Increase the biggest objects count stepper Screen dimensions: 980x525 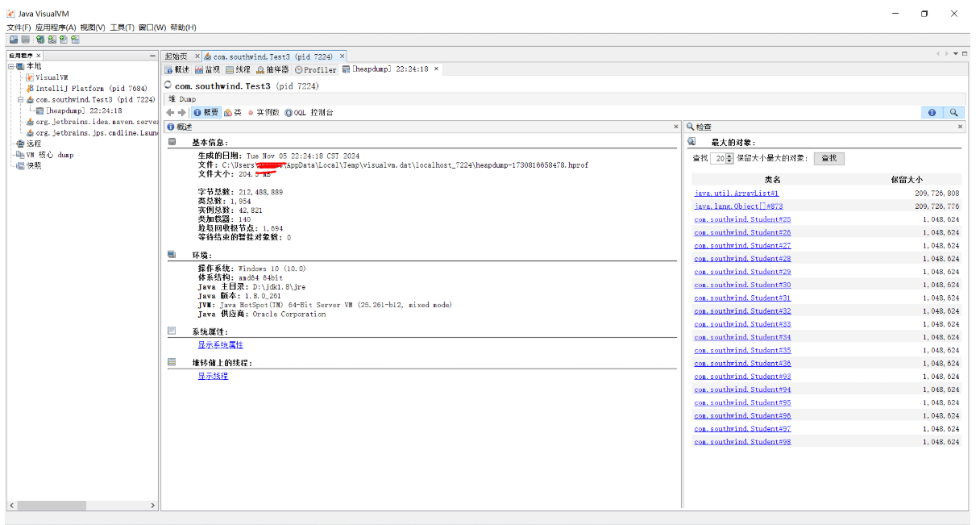point(730,156)
